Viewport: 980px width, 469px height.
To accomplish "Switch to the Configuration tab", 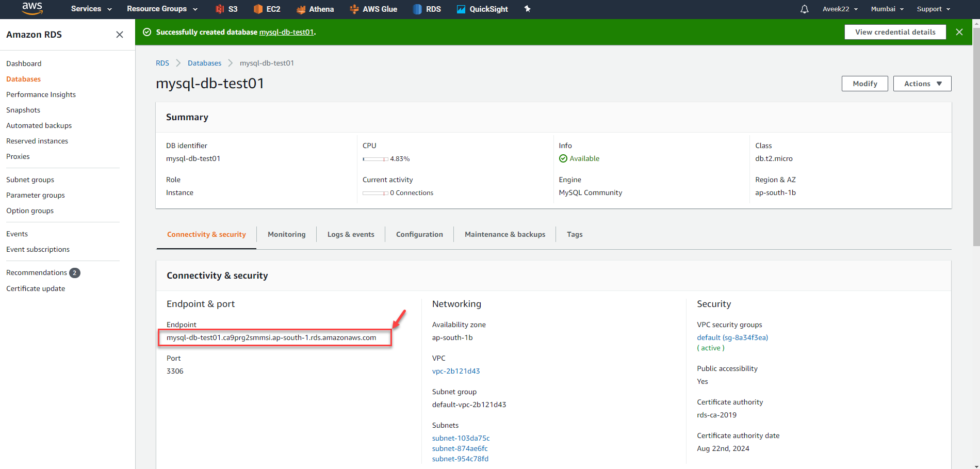I will click(x=419, y=234).
